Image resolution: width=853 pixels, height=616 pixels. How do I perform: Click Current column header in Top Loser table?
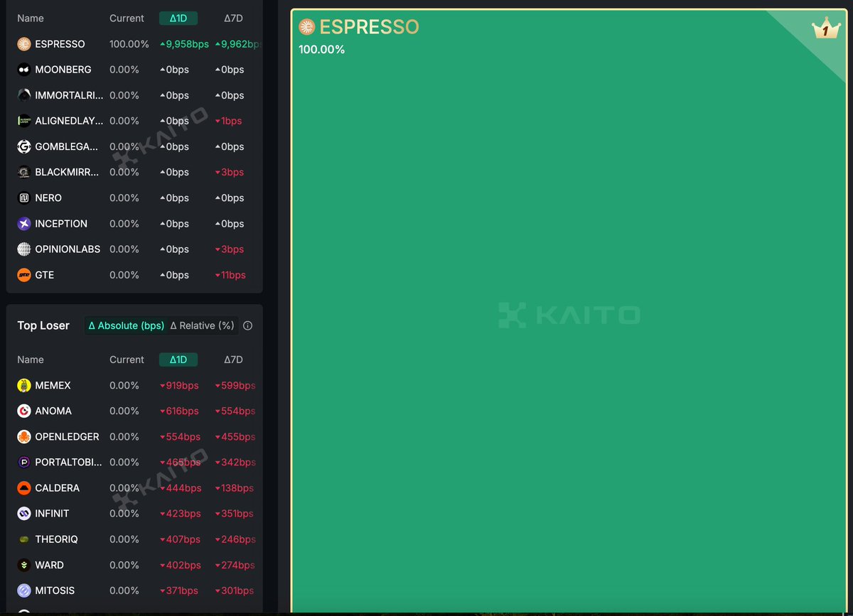127,360
